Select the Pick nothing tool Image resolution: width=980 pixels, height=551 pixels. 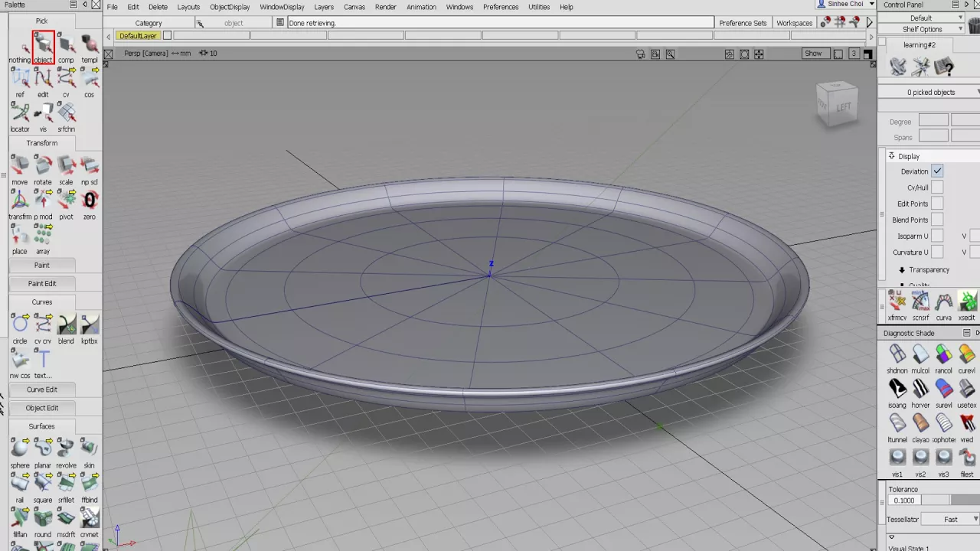coord(20,46)
